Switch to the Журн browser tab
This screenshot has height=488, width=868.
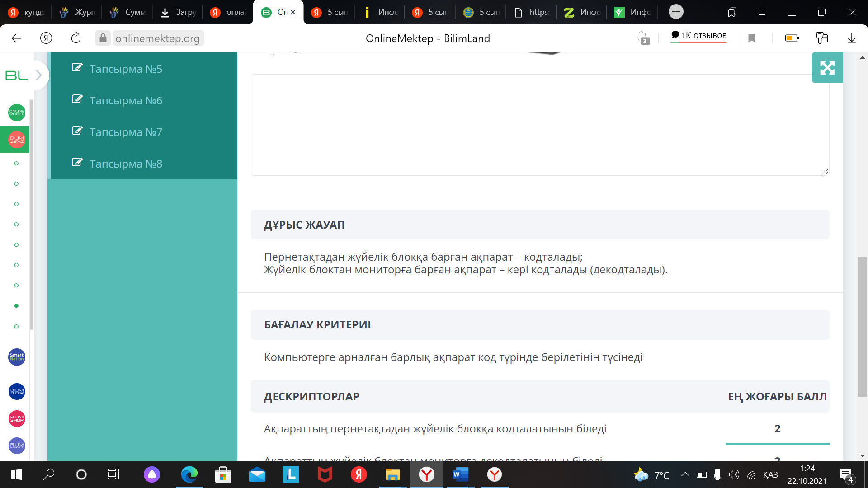click(x=78, y=12)
